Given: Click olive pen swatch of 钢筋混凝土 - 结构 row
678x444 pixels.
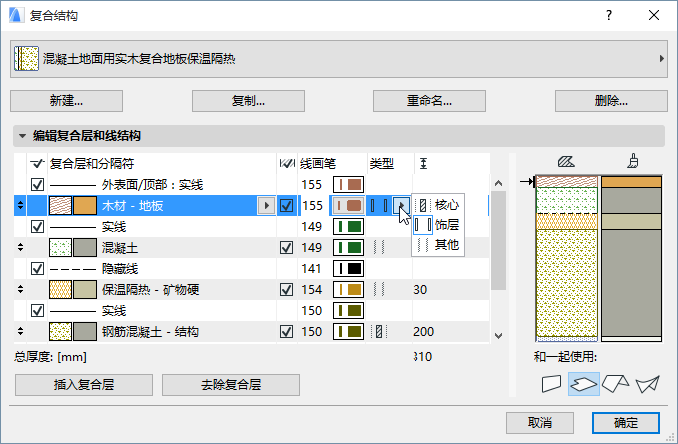Looking at the screenshot, I should point(348,332).
